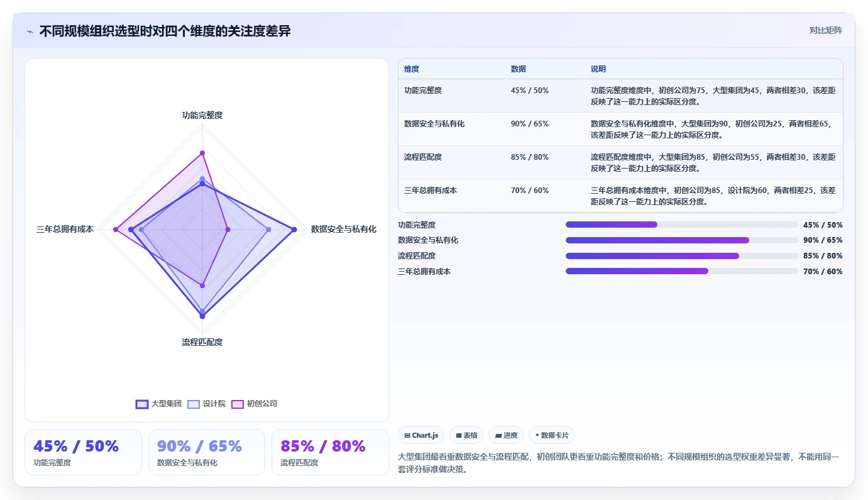The image size is (868, 500).
Task: Click the 功能完整度 progress bar
Action: [682, 225]
